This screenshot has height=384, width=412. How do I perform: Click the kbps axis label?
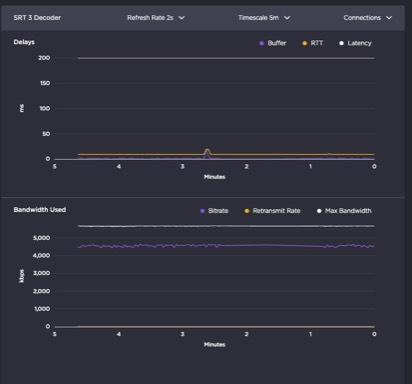(x=22, y=276)
